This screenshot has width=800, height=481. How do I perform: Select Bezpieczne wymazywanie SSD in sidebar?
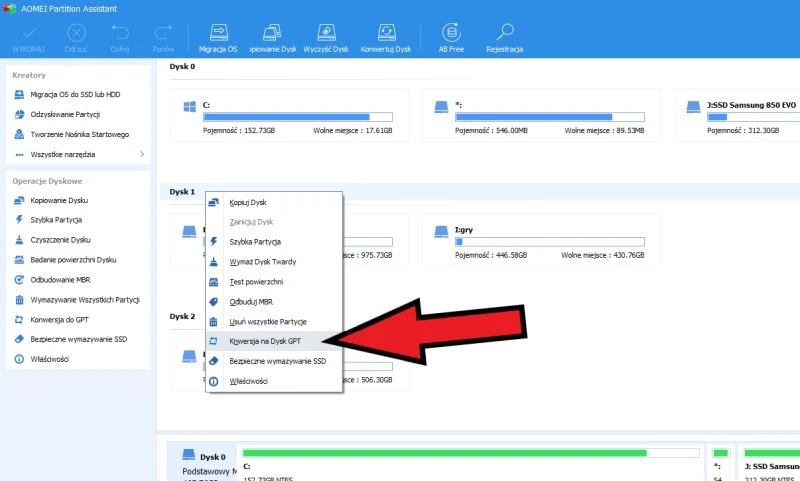[x=79, y=339]
